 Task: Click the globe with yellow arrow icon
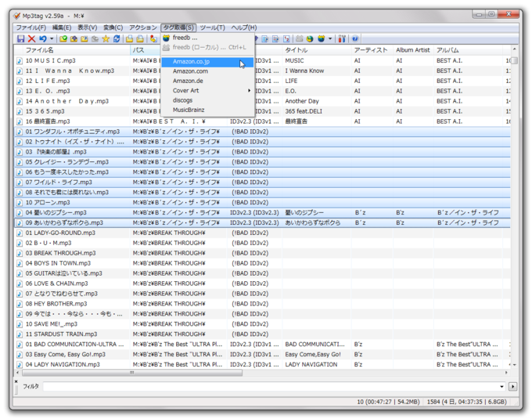pyautogui.click(x=310, y=38)
